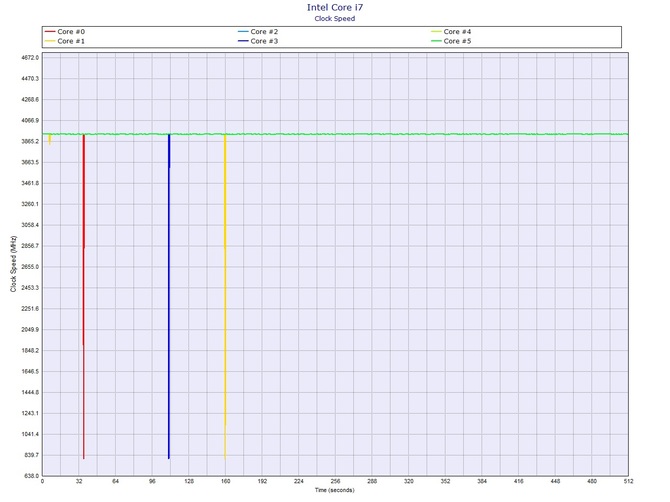Screen dimensions: 670x502
Task: Click the Time (seconds) axis title
Action: (335, 490)
